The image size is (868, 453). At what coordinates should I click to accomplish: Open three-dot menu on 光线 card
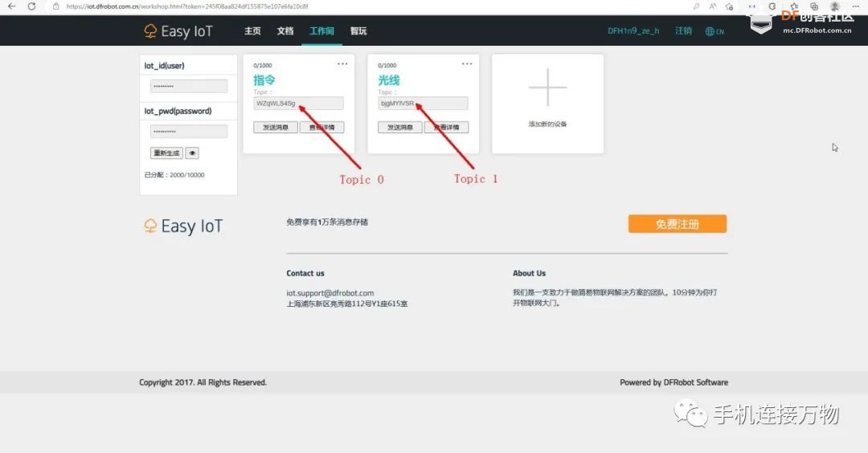467,64
